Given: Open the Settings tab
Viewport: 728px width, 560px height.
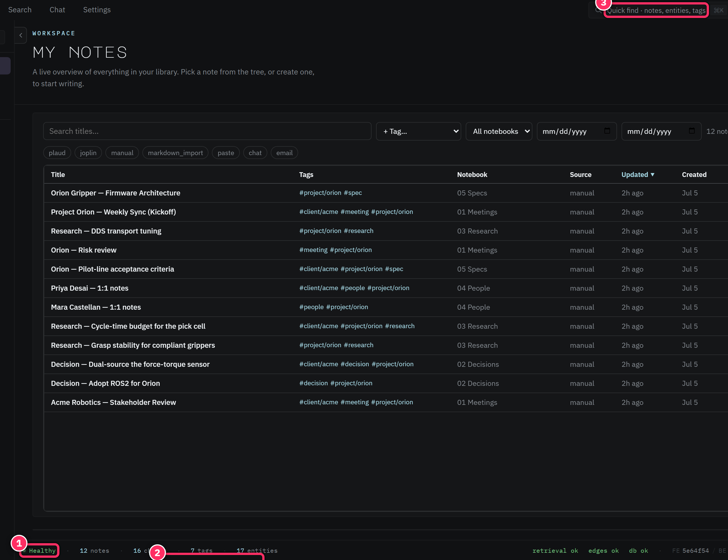Looking at the screenshot, I should coord(97,10).
